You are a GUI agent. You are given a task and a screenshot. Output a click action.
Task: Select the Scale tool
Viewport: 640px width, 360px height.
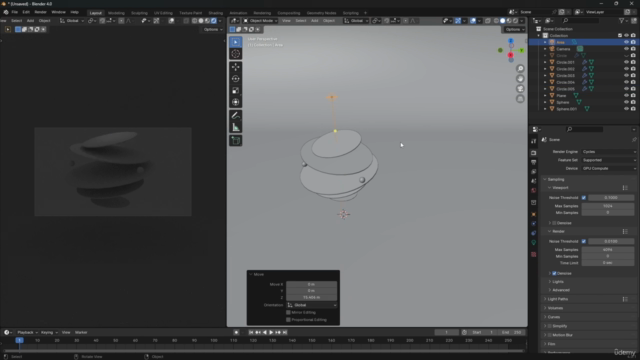236,91
